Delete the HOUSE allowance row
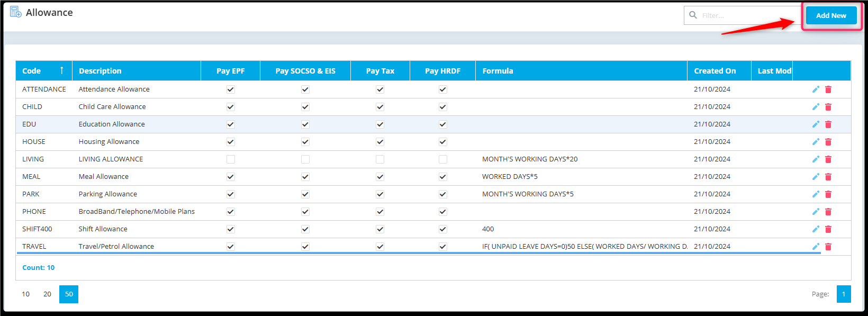 point(828,142)
